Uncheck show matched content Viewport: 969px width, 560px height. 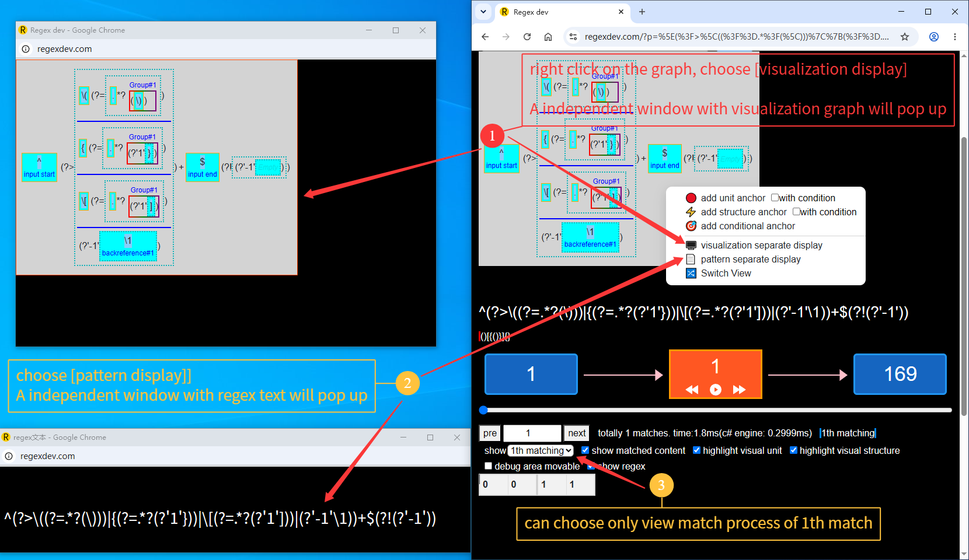585,450
